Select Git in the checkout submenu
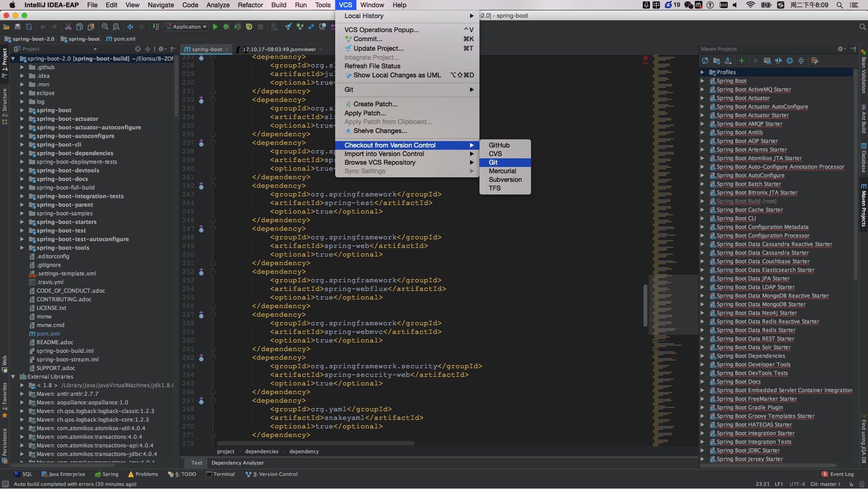Screen dimensions: 868x489 tap(505, 162)
